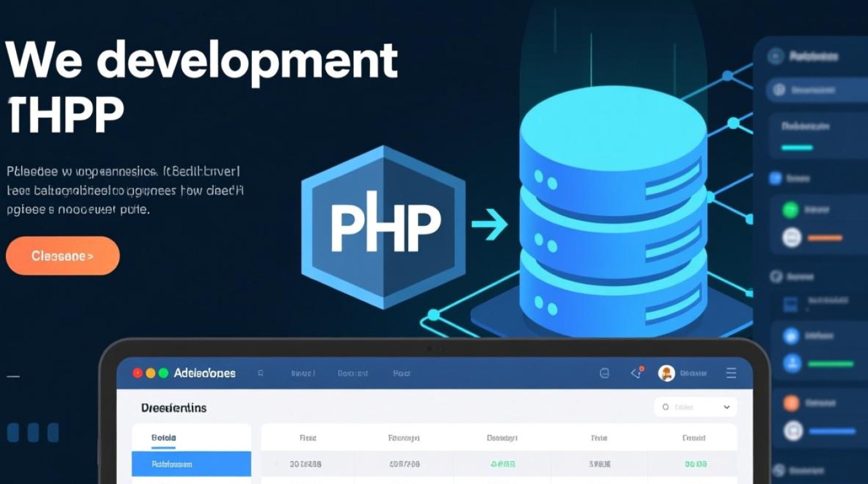Image resolution: width=868 pixels, height=484 pixels.
Task: Click the user avatar in the header
Action: coord(666,372)
